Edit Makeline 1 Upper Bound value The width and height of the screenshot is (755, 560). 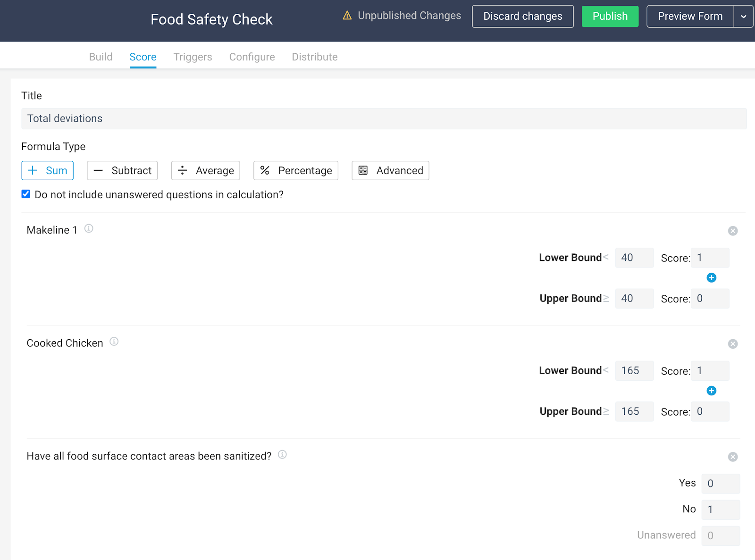(x=635, y=299)
